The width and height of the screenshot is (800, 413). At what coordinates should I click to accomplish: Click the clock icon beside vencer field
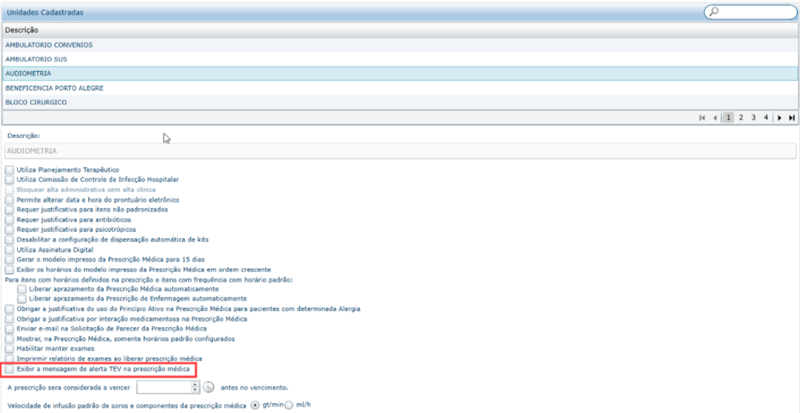coord(208,387)
